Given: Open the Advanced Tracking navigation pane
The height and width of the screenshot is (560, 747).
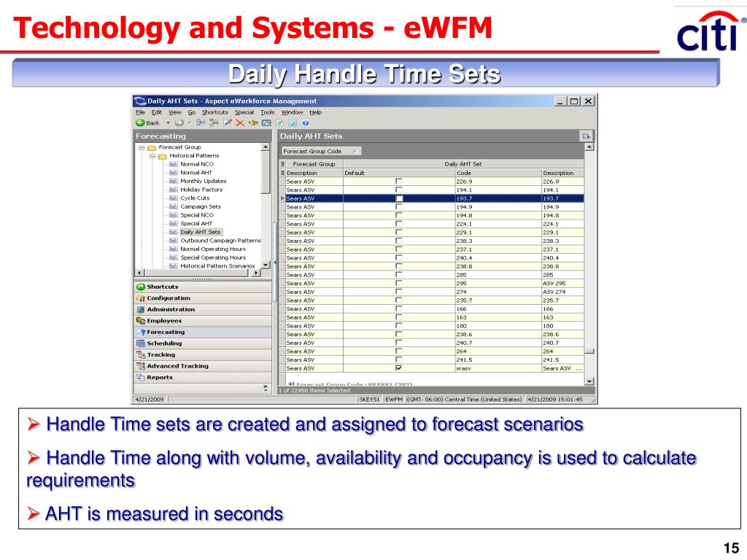Looking at the screenshot, I should click(203, 366).
